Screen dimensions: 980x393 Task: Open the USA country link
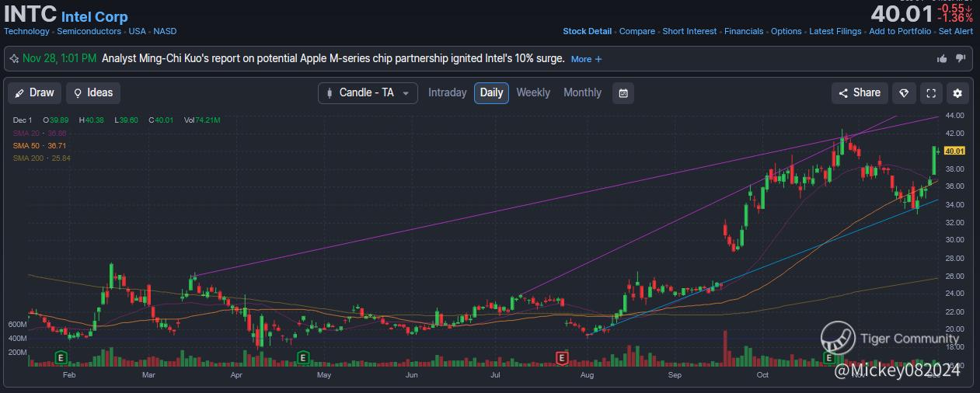[x=137, y=31]
